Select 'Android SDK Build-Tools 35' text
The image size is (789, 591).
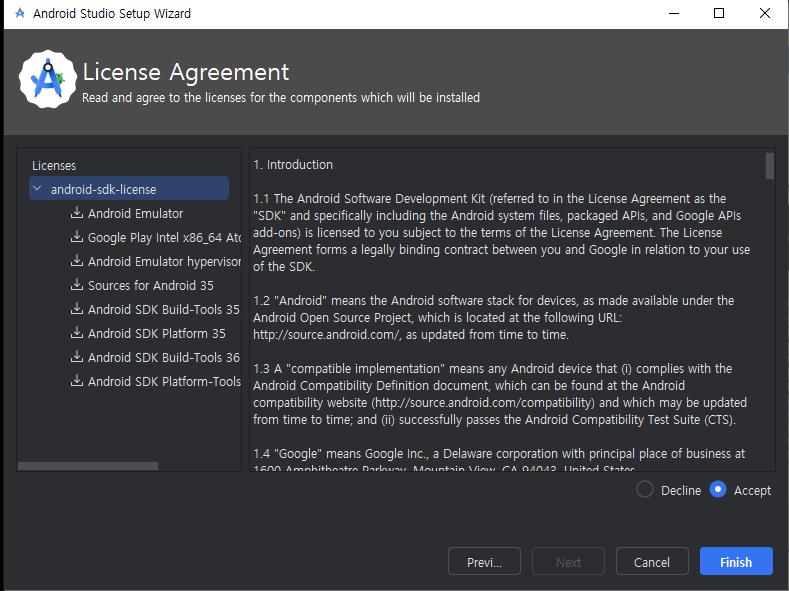(164, 309)
